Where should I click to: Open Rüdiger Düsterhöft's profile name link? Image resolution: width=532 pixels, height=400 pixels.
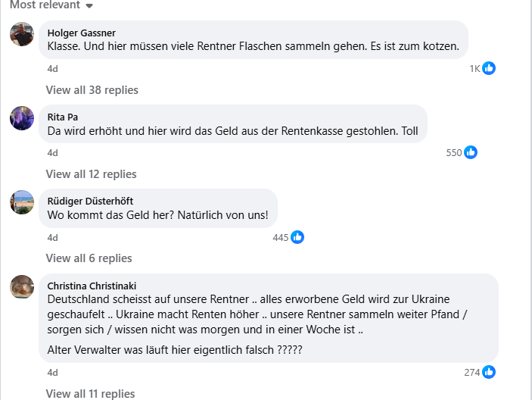pyautogui.click(x=90, y=201)
